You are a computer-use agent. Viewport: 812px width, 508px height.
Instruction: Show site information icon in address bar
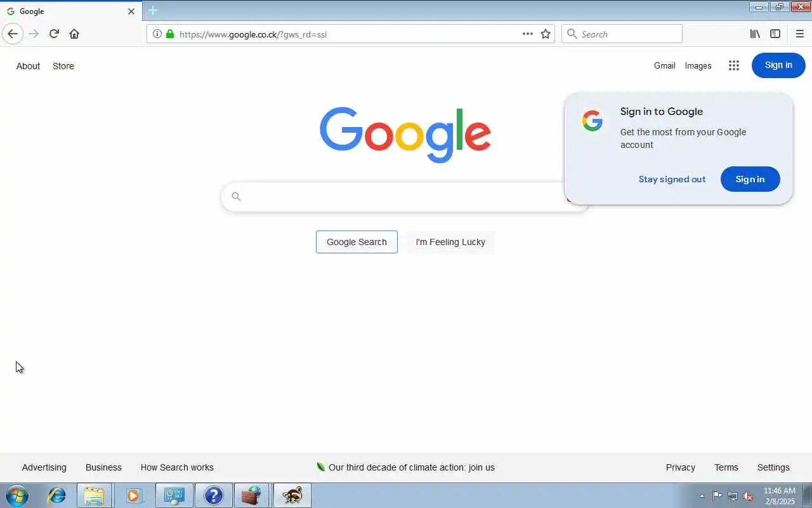tap(157, 34)
